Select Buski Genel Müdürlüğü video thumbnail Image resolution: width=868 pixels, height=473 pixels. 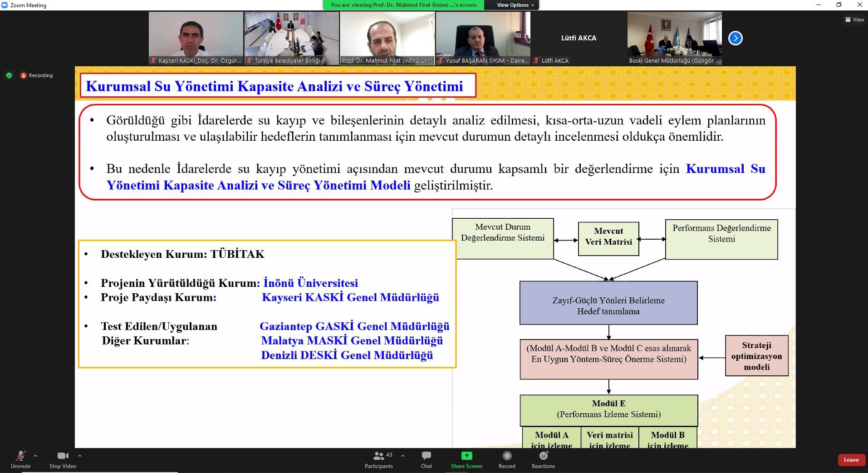tap(675, 38)
